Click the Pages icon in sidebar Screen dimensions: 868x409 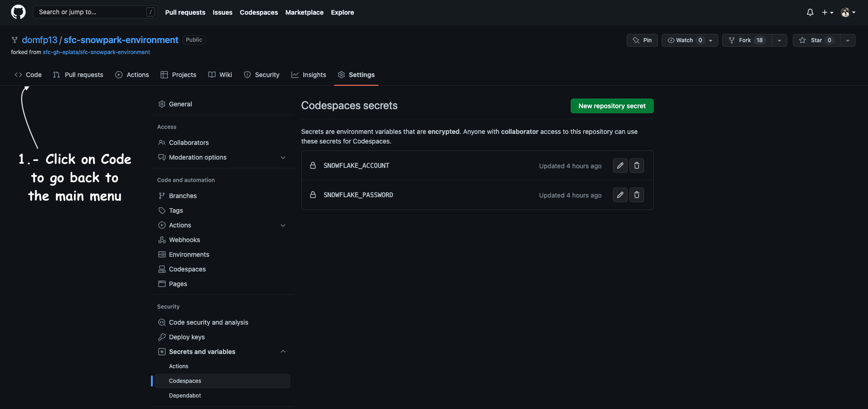[x=162, y=284]
